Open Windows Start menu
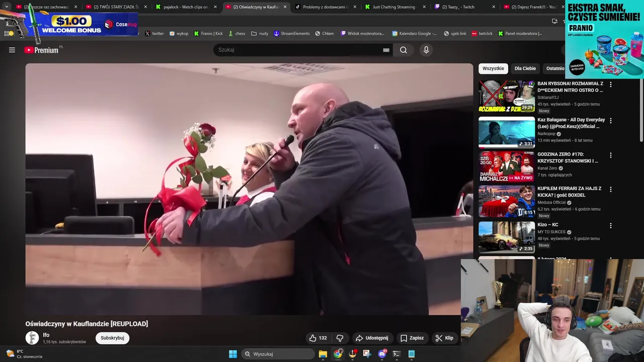The image size is (644, 362). click(233, 354)
